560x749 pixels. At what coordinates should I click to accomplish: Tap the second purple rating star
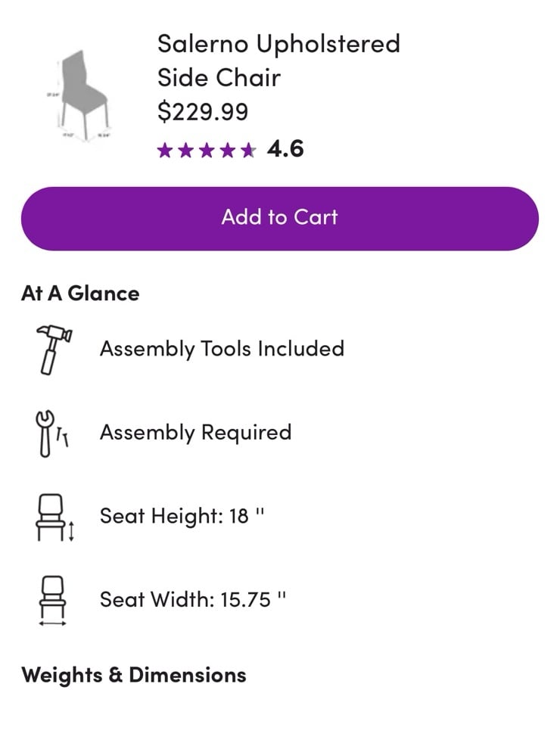pyautogui.click(x=185, y=151)
